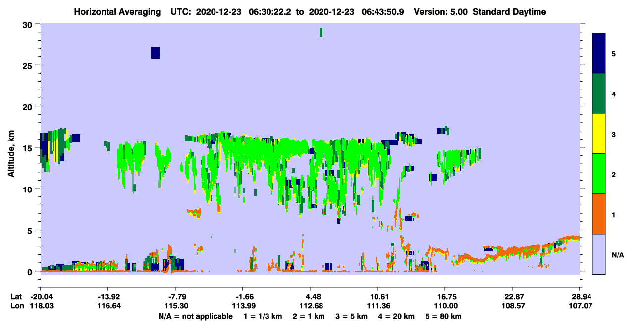Click the bright green level 2 colorbar segment
The width and height of the screenshot is (644, 330).
pyautogui.click(x=599, y=174)
